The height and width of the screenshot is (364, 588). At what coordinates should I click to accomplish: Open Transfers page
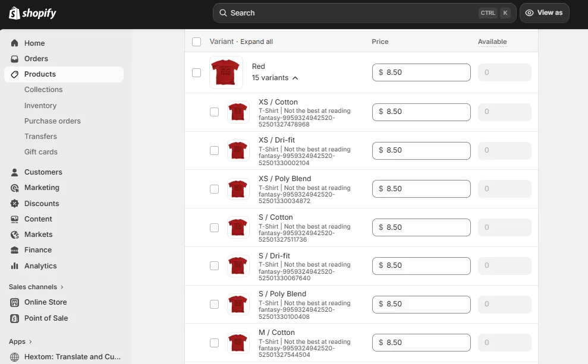pos(40,137)
